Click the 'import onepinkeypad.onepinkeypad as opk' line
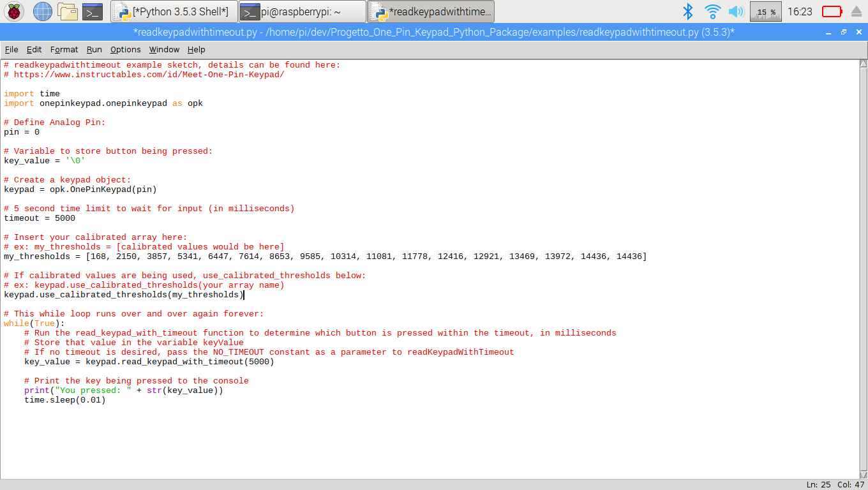The height and width of the screenshot is (490, 868). (x=103, y=103)
